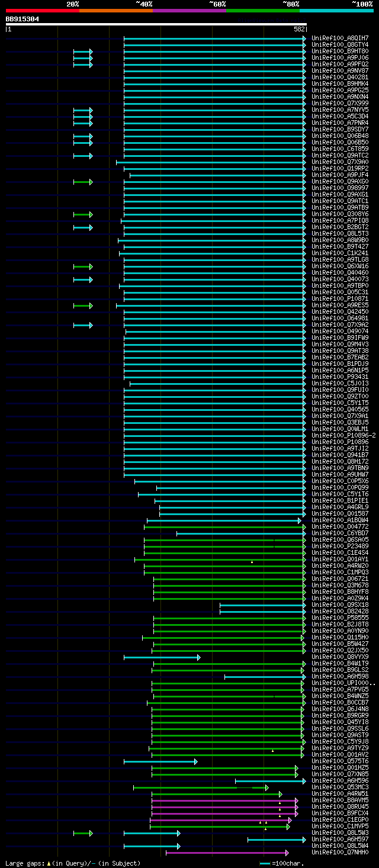Click label UniRef100_C0P5X6
This screenshot has width=379, height=868.
pyautogui.click(x=340, y=481)
